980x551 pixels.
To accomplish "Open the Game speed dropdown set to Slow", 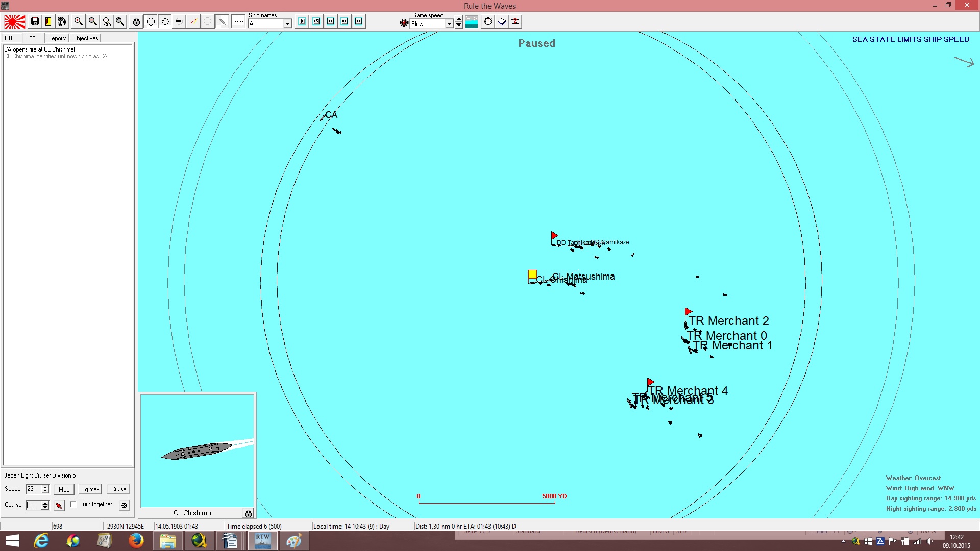I will 432,23.
